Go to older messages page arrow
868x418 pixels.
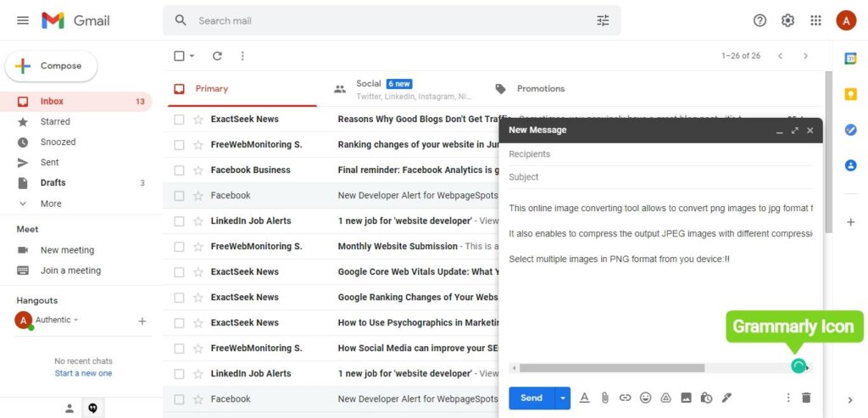click(x=806, y=56)
